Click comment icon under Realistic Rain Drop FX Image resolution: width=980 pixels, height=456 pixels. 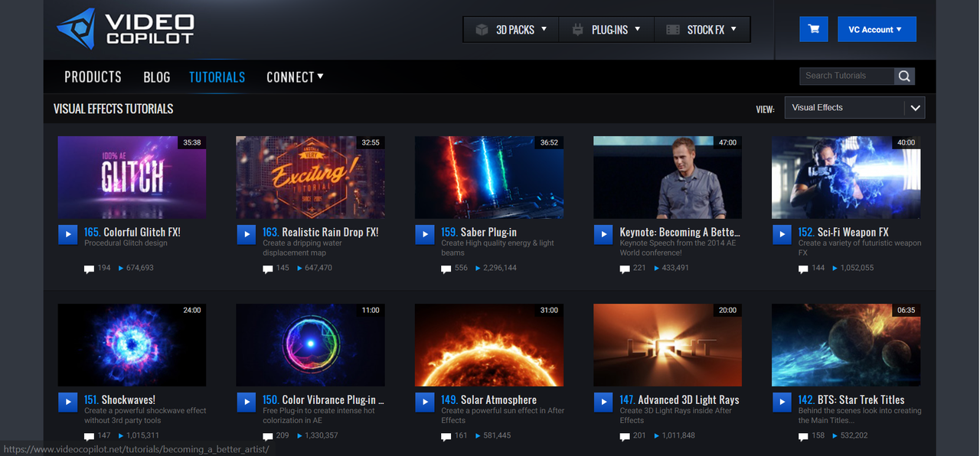(268, 269)
